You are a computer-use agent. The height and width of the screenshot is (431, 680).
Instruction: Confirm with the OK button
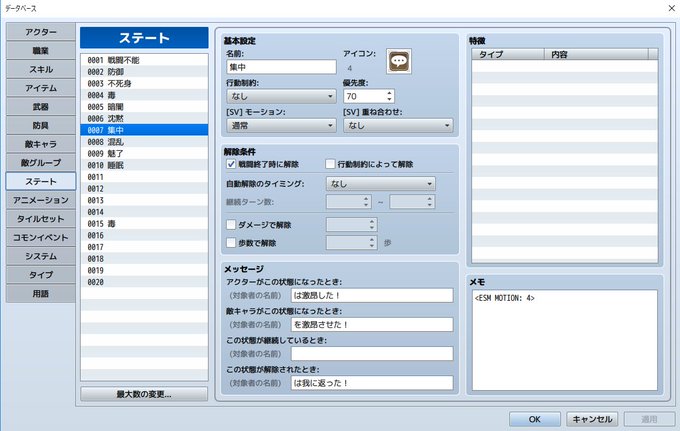click(534, 419)
